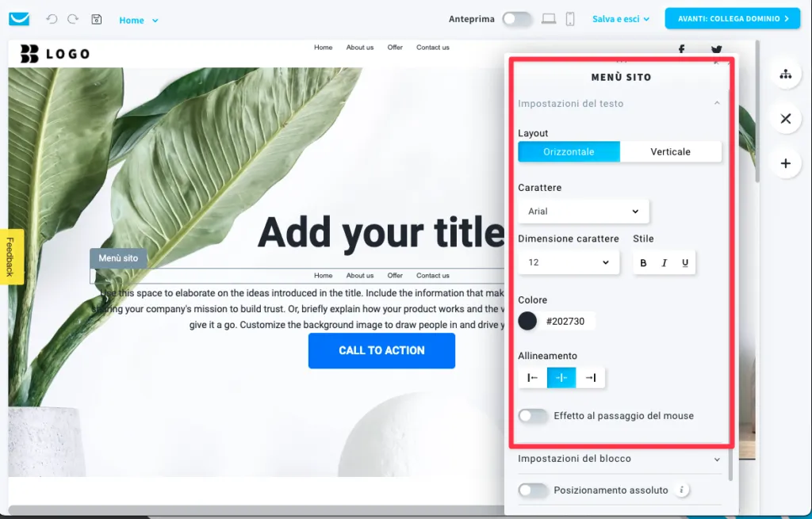The width and height of the screenshot is (812, 519).
Task: Expand Impostazioni del blocco section
Action: pyautogui.click(x=619, y=459)
